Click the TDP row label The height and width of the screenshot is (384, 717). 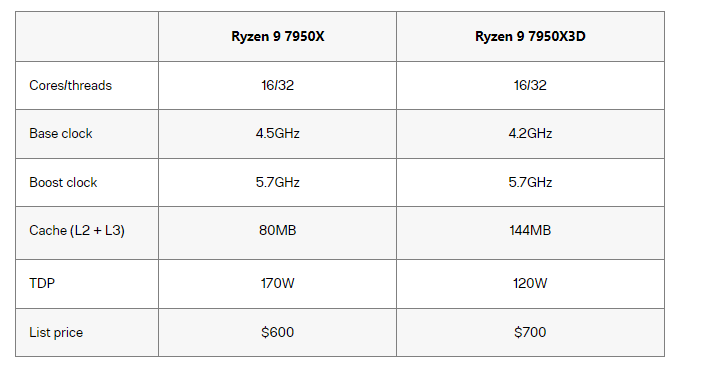[42, 283]
